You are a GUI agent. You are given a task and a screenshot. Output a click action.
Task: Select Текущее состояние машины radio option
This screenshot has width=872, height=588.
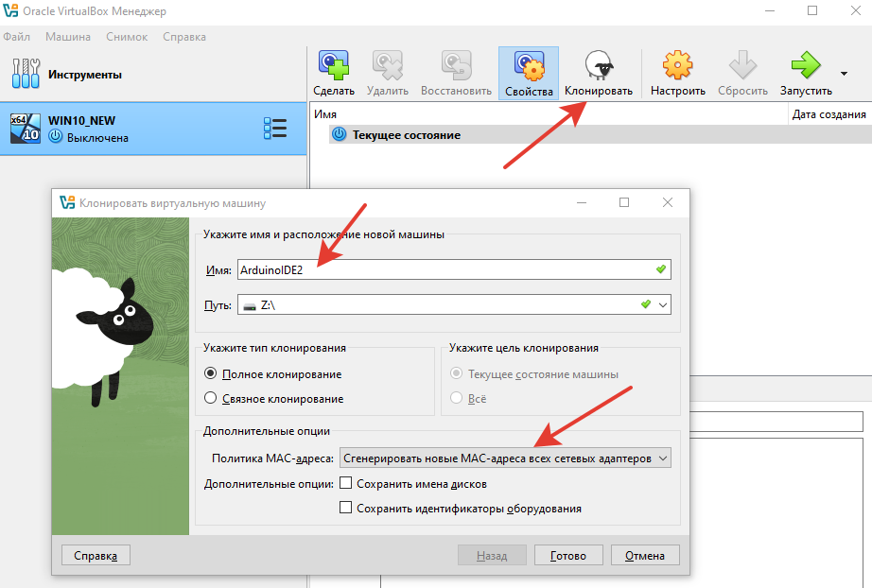(x=456, y=373)
